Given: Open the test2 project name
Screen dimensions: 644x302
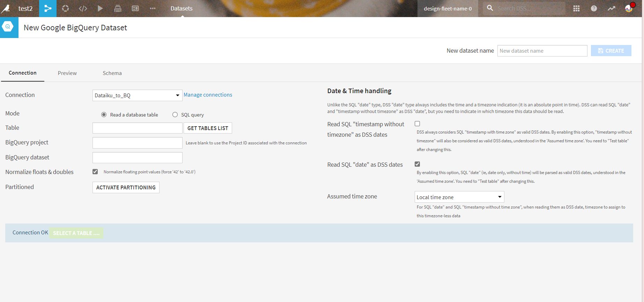Looking at the screenshot, I should pyautogui.click(x=25, y=8).
